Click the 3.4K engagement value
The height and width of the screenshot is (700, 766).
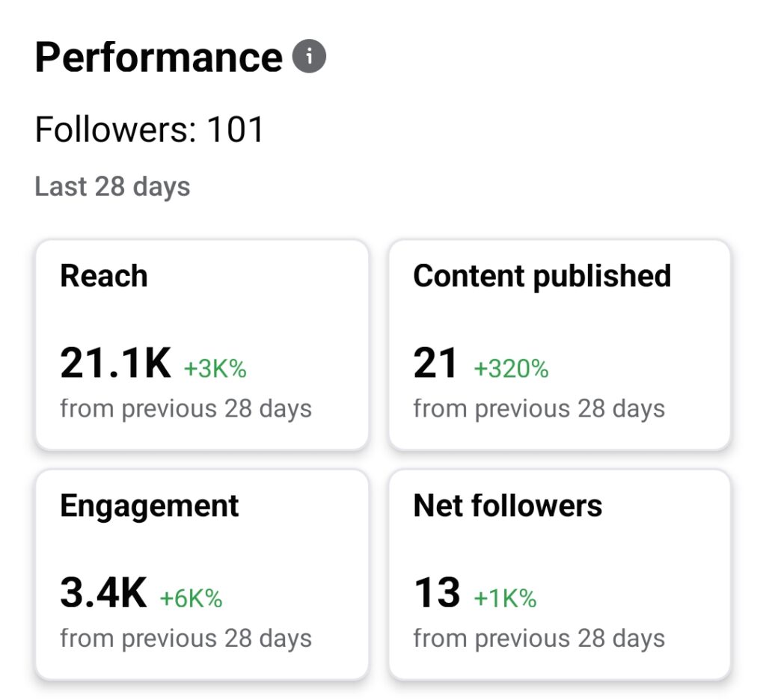point(103,594)
